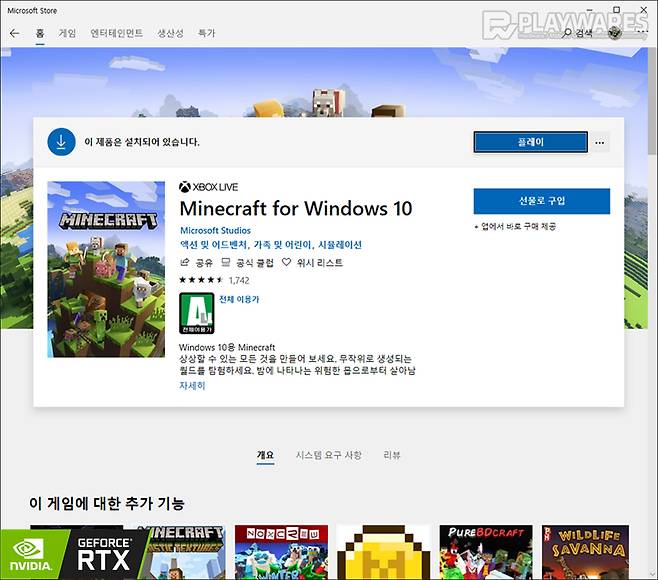
Task: Add to wish list heart icon
Action: coord(286,262)
